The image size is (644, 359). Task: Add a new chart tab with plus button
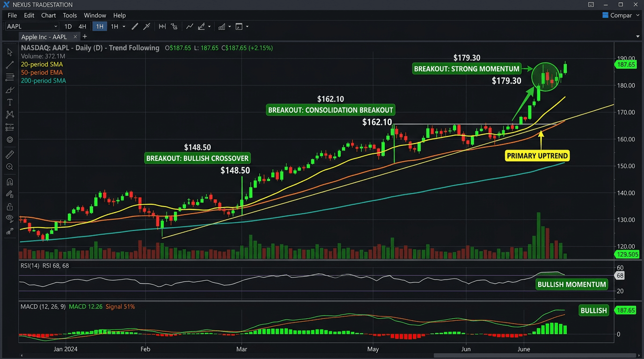click(85, 36)
